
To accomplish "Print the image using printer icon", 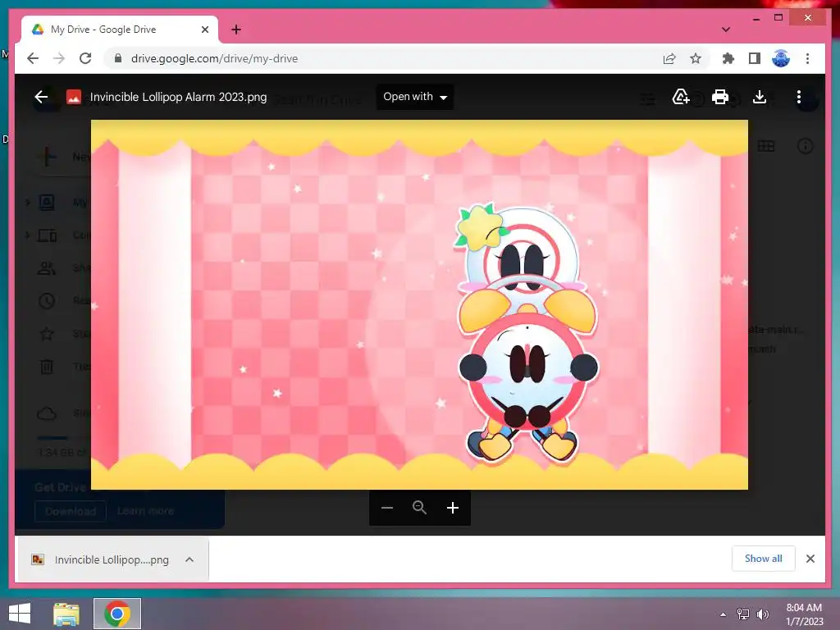I will pos(719,97).
